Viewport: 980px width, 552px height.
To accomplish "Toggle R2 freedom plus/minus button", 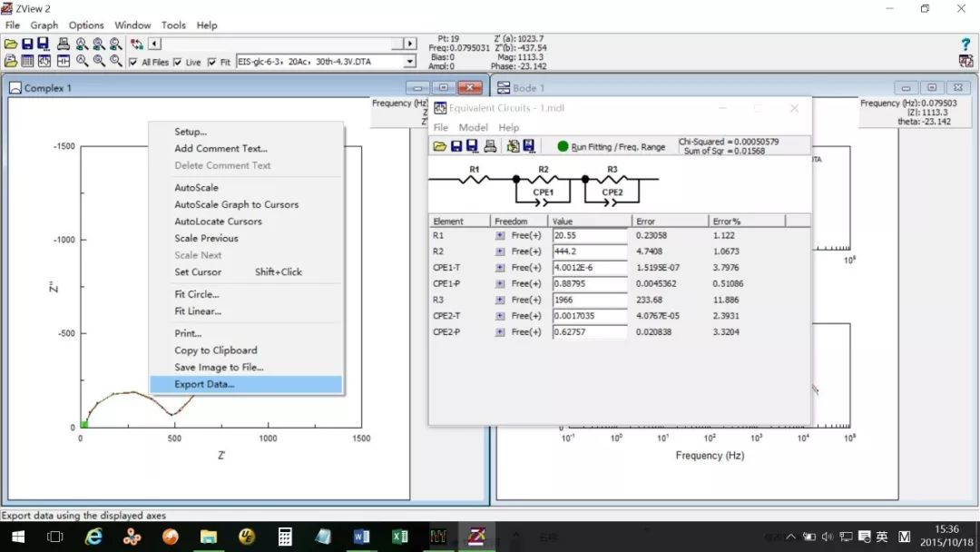I will (499, 251).
